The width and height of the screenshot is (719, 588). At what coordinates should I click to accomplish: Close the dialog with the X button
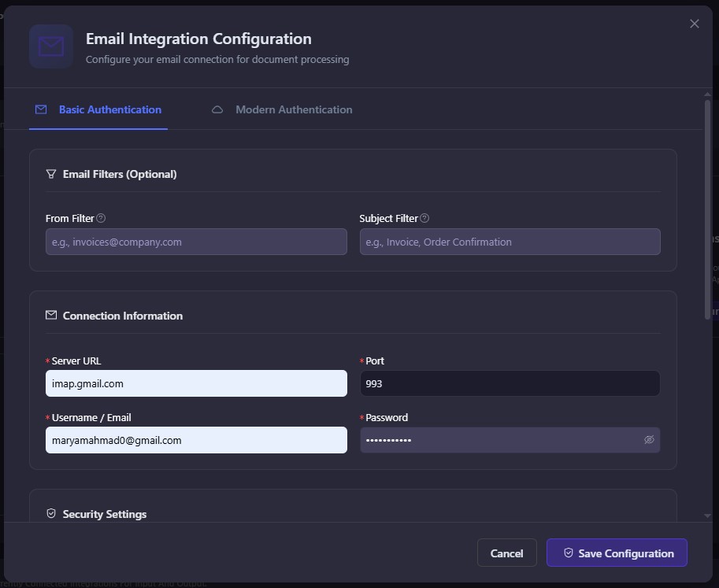(x=694, y=24)
